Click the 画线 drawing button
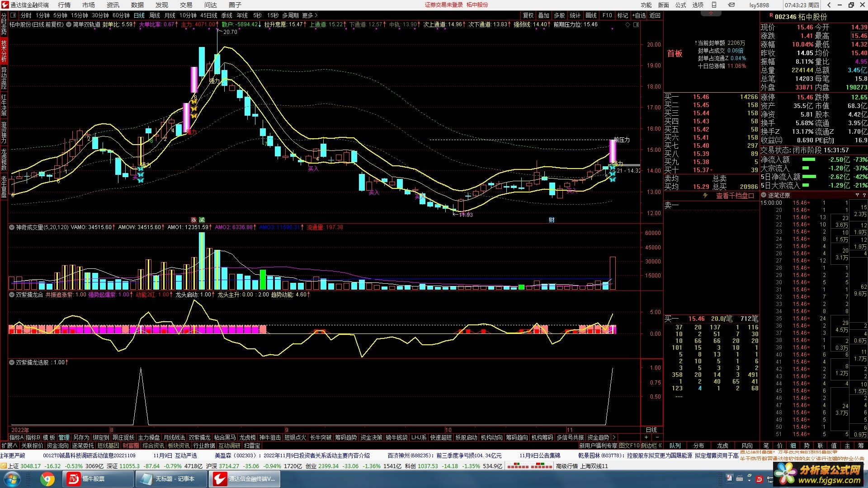Viewport: 868px width, 488px height. coord(591,15)
